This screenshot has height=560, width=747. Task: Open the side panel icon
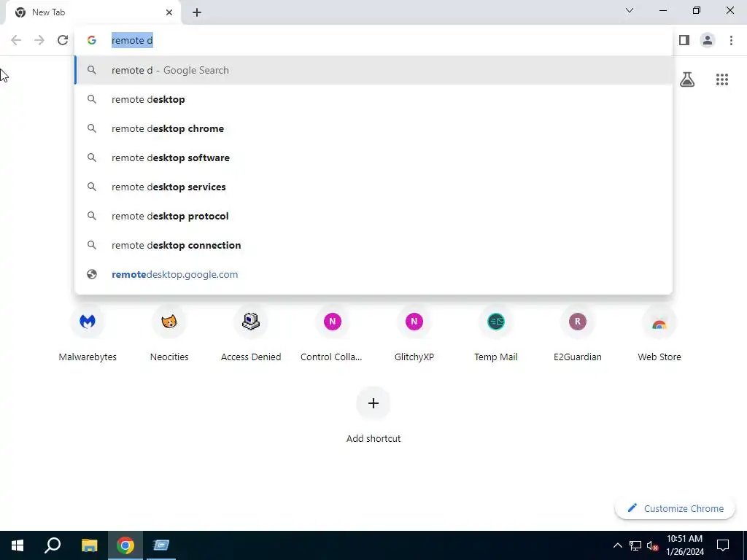[684, 40]
